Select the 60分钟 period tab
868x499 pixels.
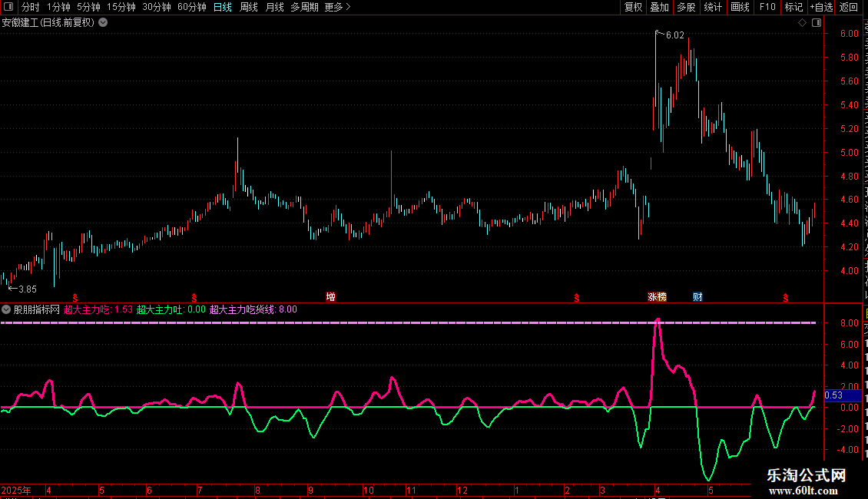coord(192,7)
